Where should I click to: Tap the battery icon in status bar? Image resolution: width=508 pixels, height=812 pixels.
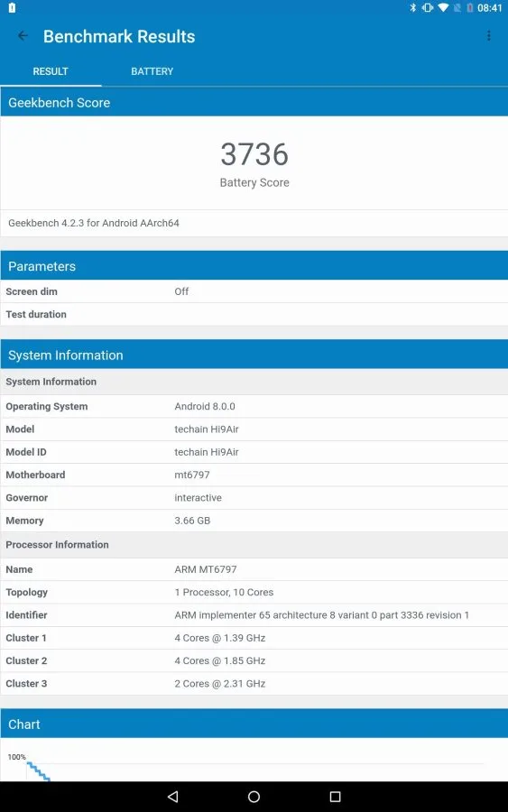coord(470,8)
